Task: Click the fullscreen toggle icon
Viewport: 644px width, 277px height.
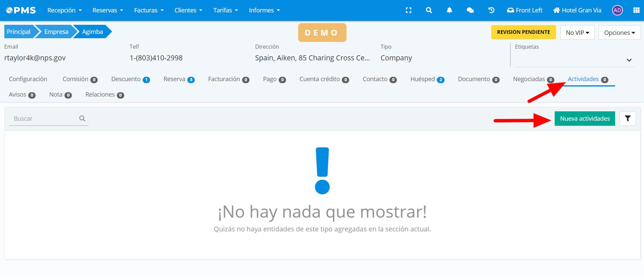Action: (x=408, y=10)
